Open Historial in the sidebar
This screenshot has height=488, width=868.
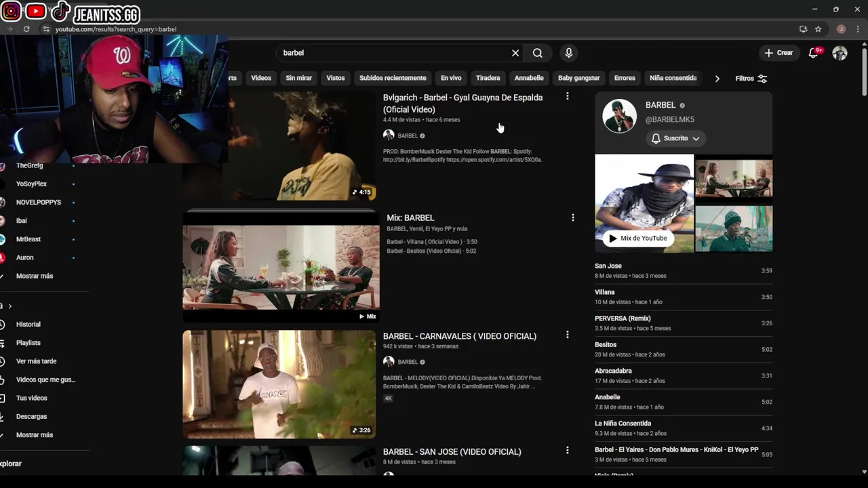(28, 324)
